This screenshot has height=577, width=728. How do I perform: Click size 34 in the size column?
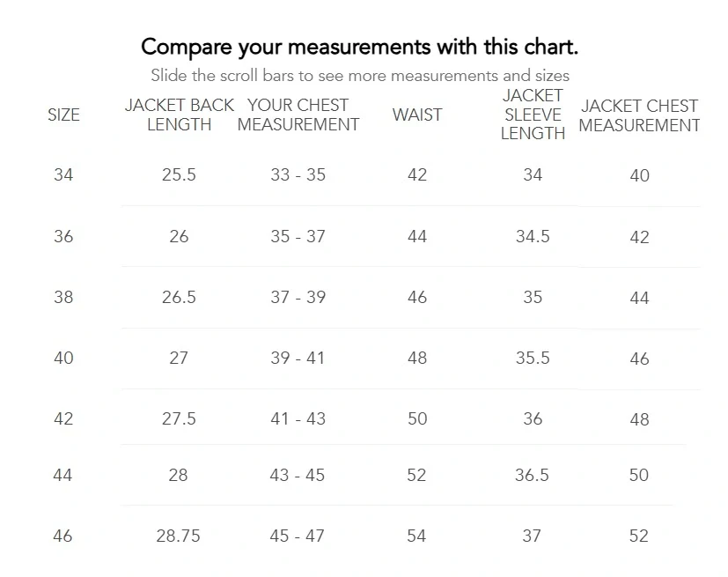tap(63, 174)
